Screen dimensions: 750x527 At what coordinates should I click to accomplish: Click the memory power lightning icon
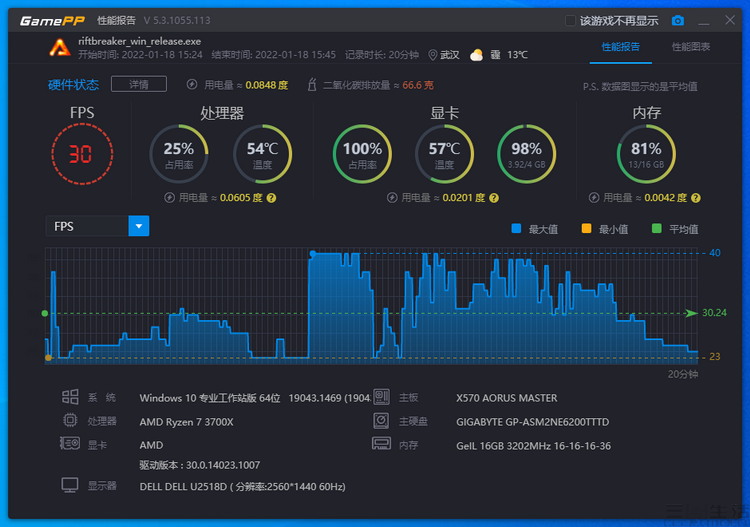click(594, 198)
